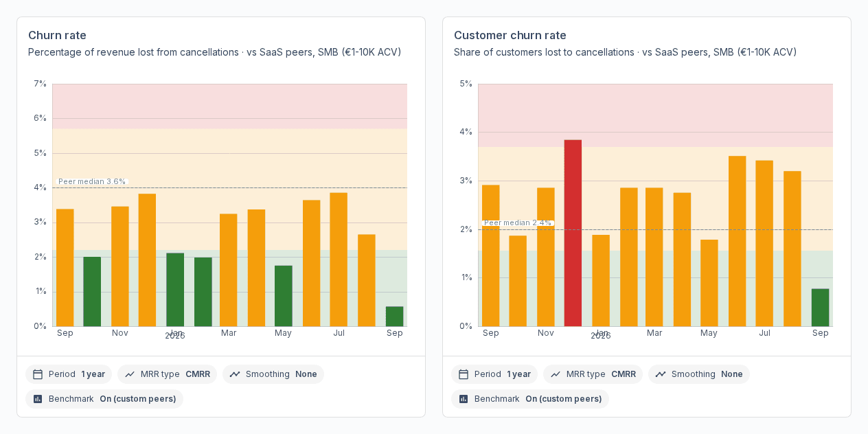The width and height of the screenshot is (868, 434).
Task: Select green last Sep bar in Customer churn rate chart
Action: pos(821,308)
